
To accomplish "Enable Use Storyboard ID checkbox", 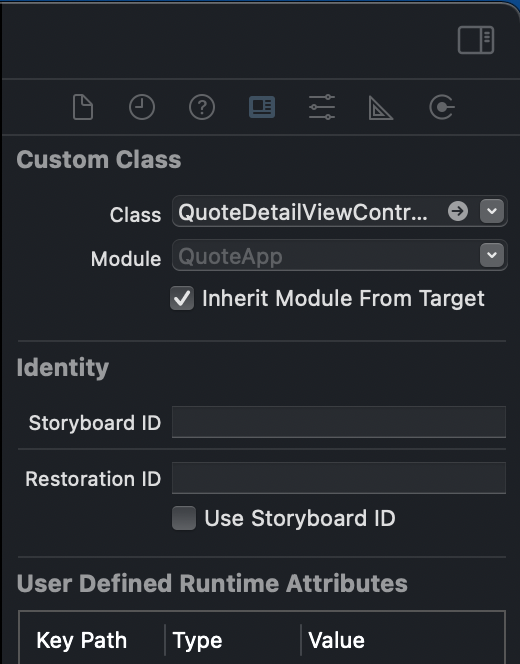I will (184, 518).
